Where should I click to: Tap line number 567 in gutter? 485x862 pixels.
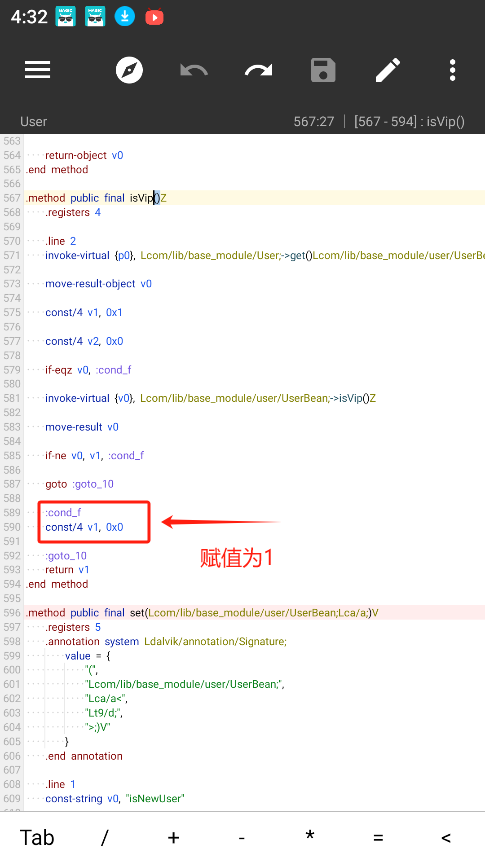coord(12,198)
